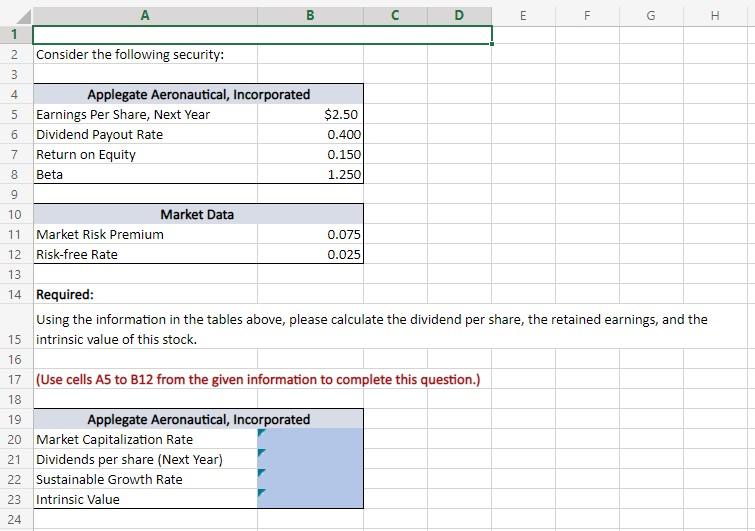The height and width of the screenshot is (531, 755).
Task: Click the instruction text starting 'Using the information'
Action: (372, 329)
